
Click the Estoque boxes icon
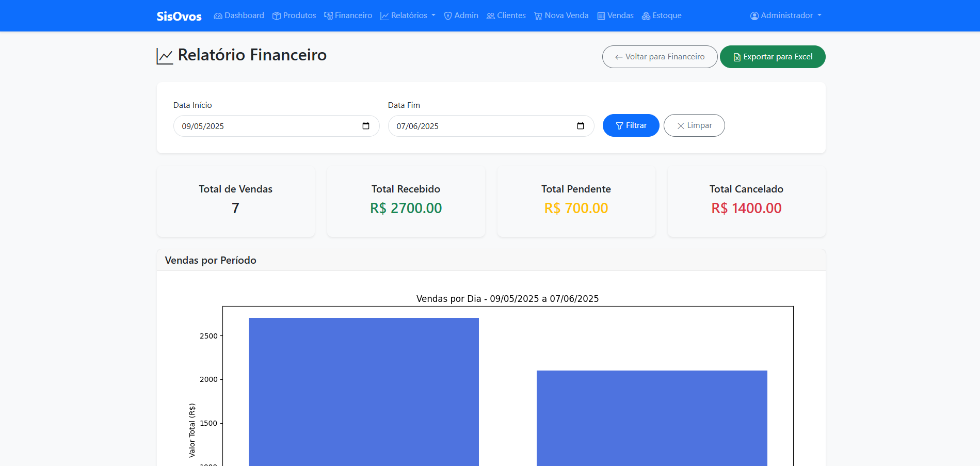click(646, 16)
